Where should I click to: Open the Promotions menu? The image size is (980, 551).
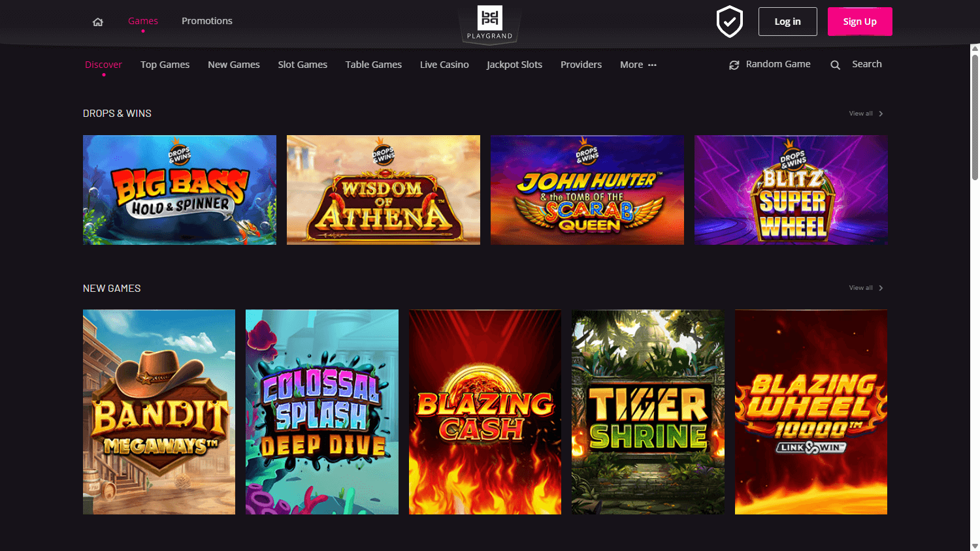tap(206, 20)
